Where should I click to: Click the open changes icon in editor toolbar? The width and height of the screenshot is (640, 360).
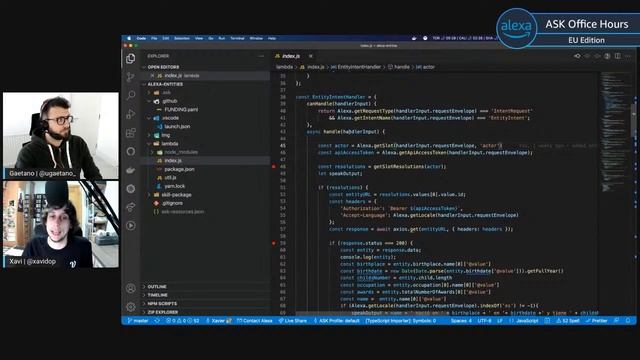point(577,56)
